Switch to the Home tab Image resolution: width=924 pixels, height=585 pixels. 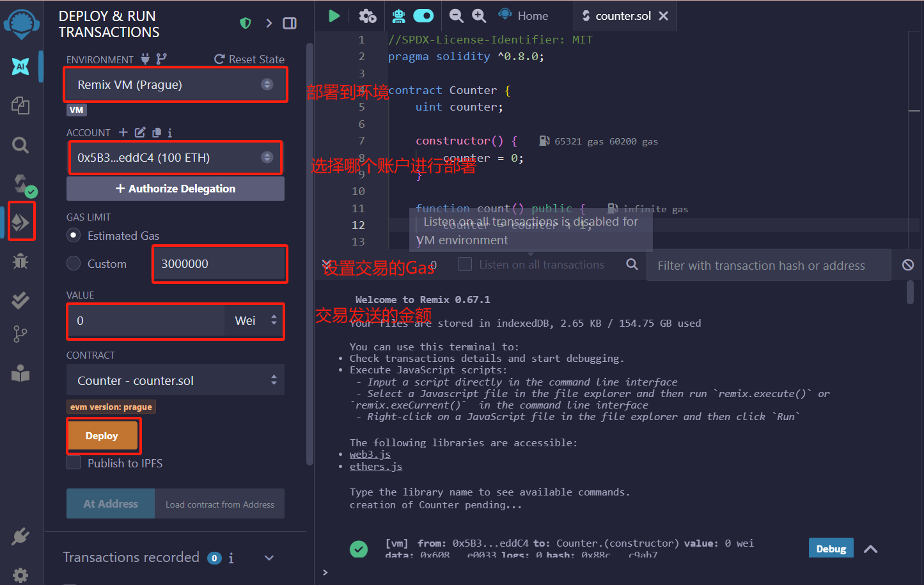[x=524, y=15]
